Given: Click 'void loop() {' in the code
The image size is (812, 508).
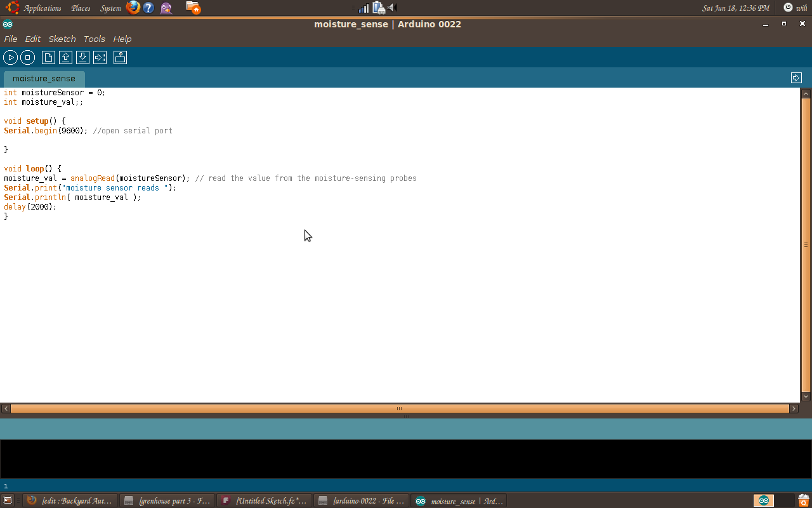Looking at the screenshot, I should [x=32, y=169].
